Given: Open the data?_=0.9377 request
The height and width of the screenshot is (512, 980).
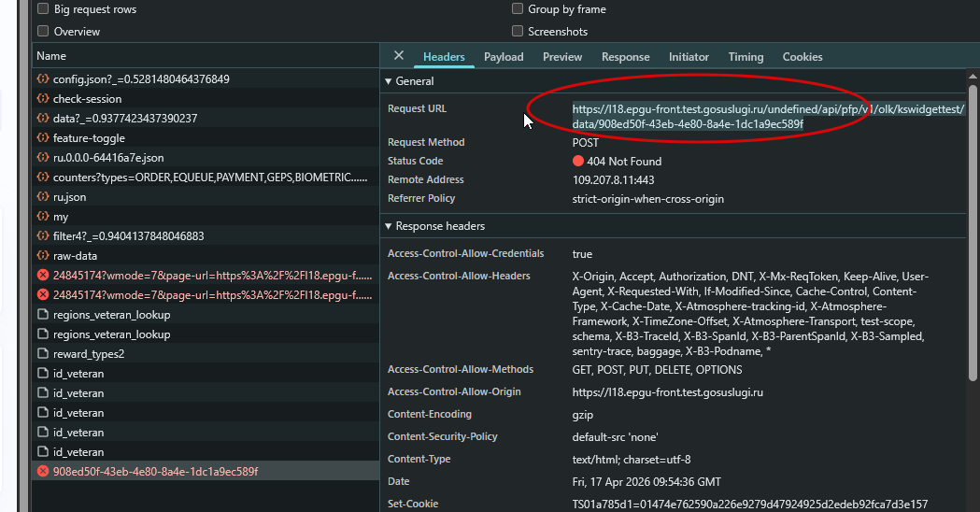Looking at the screenshot, I should tap(206, 118).
